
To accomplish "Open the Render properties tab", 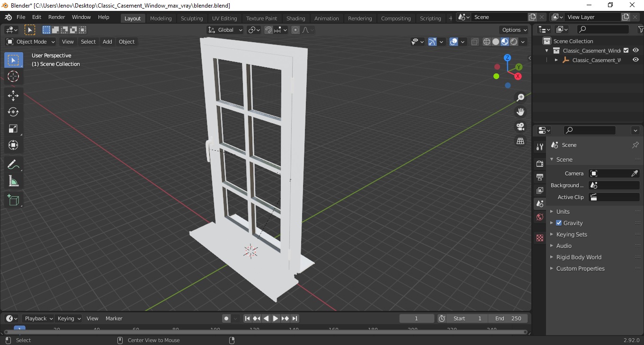I will point(540,163).
